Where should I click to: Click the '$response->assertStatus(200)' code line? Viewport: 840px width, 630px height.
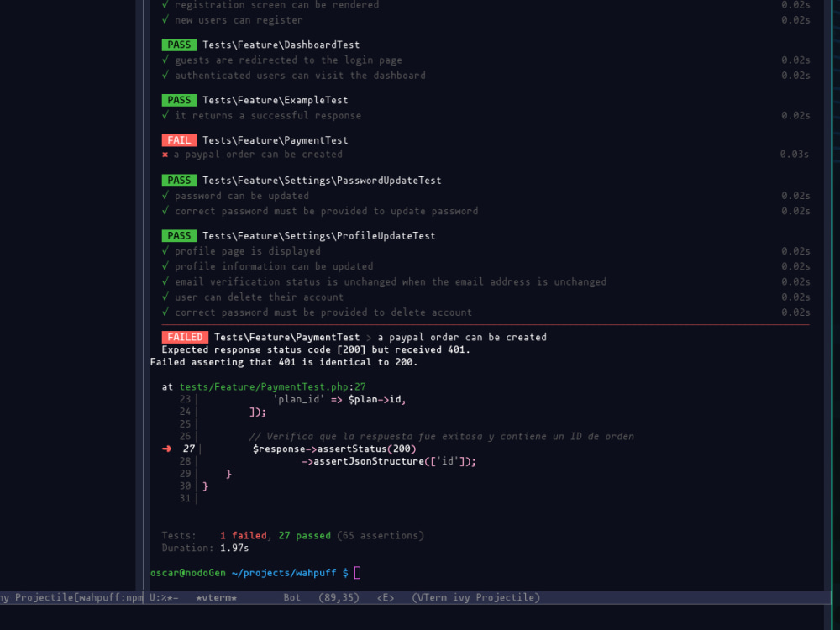click(x=334, y=449)
